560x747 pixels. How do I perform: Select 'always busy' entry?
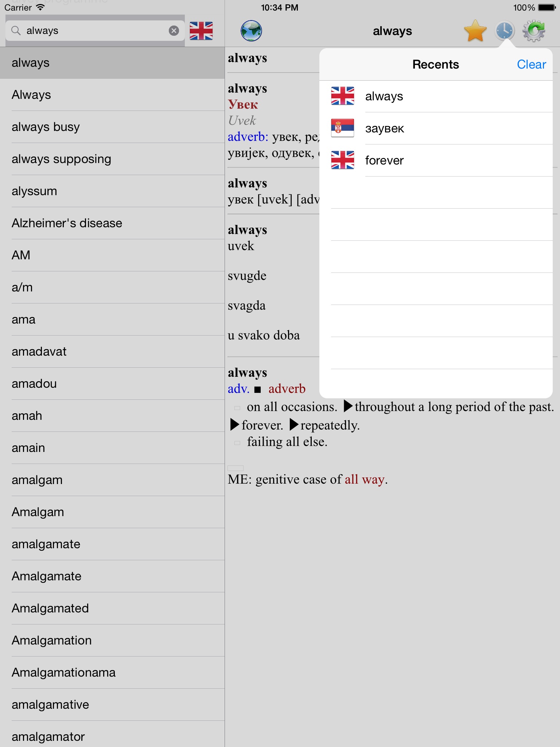click(112, 127)
